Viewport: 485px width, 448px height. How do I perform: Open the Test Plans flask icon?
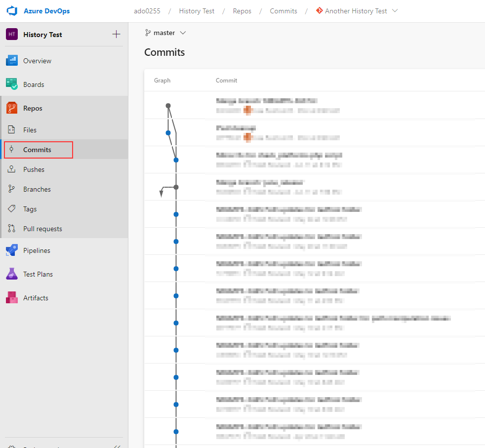coord(12,274)
